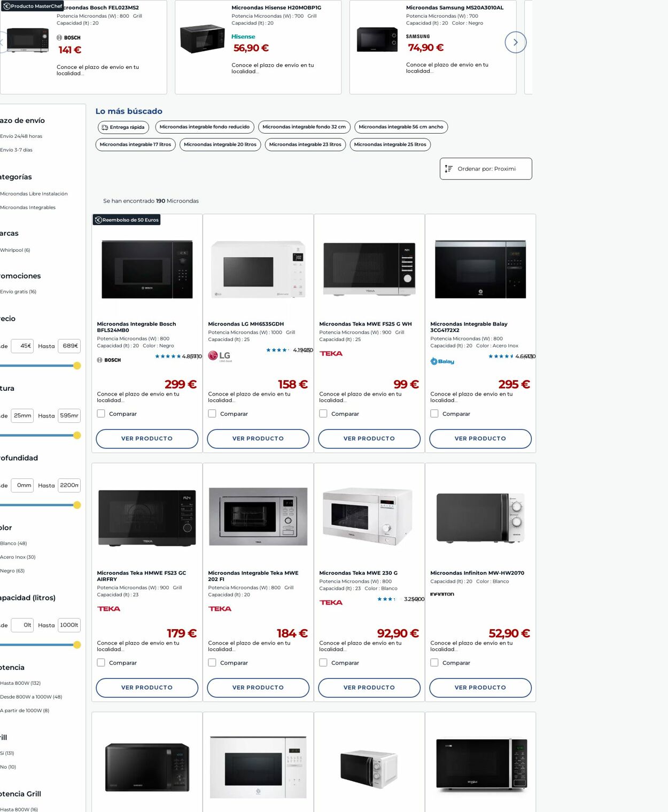Click the capacity (litros) slider handle

coord(77,645)
